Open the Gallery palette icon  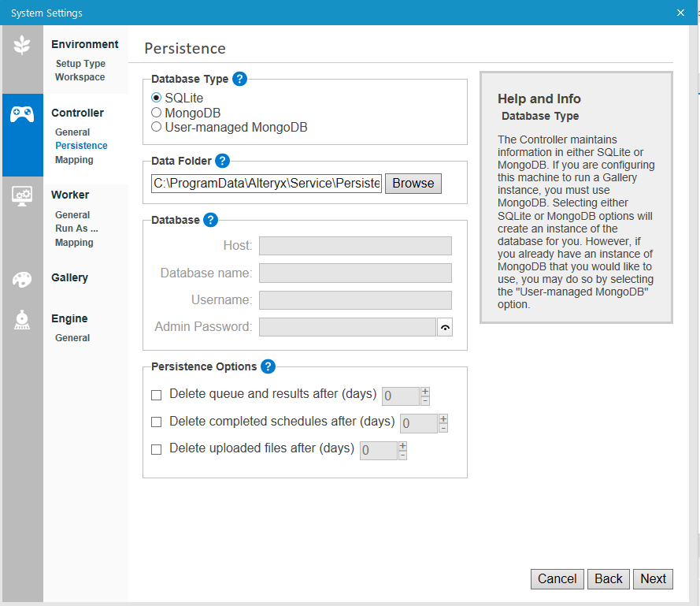(22, 280)
